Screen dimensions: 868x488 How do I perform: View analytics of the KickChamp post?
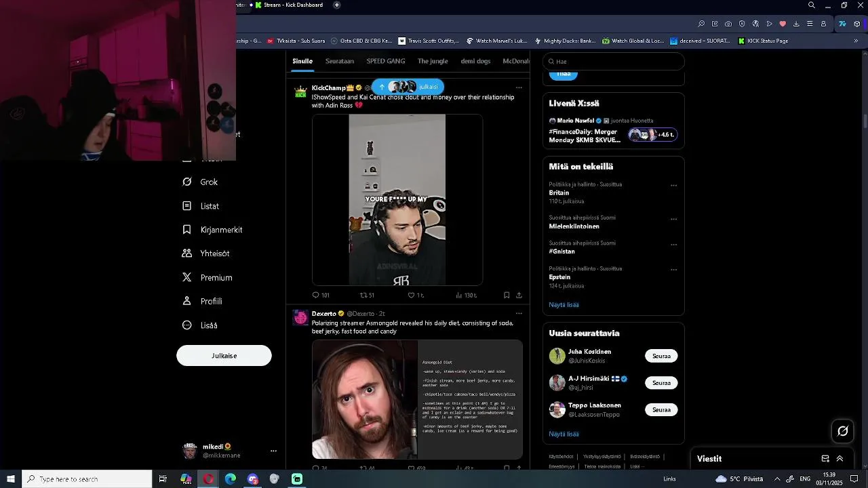[x=465, y=296]
